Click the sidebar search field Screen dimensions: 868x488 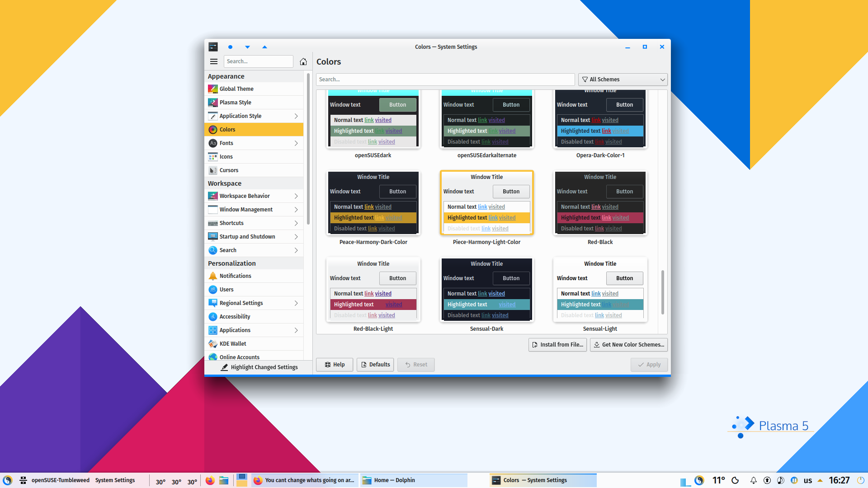(x=259, y=61)
